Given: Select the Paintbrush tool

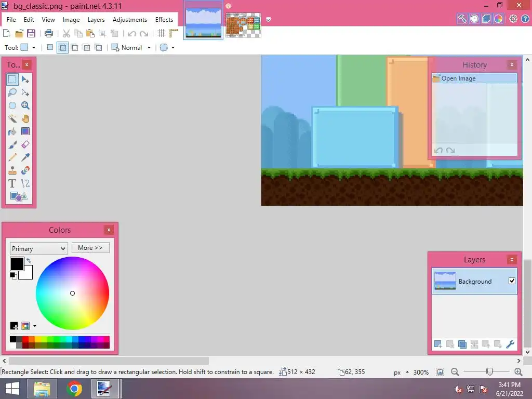Looking at the screenshot, I should (x=12, y=144).
